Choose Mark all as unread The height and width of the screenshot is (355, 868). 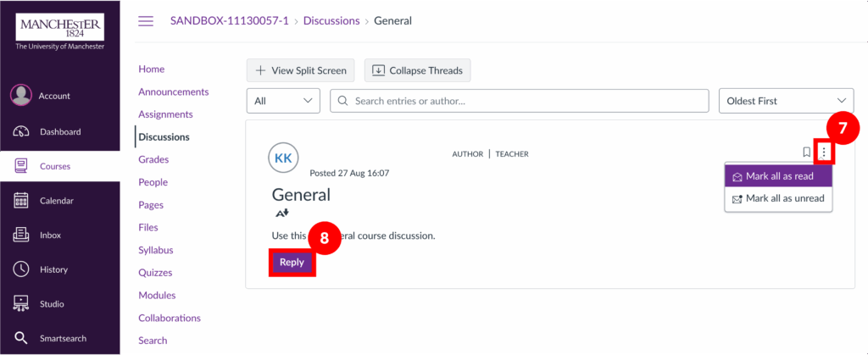pos(779,199)
